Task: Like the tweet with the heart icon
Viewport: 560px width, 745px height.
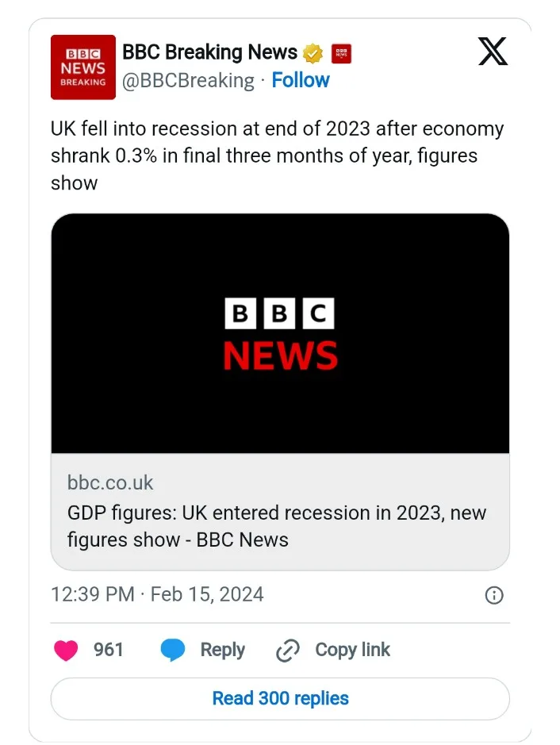Action: pyautogui.click(x=66, y=651)
